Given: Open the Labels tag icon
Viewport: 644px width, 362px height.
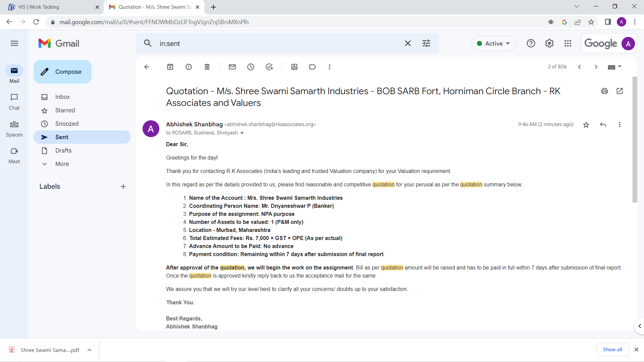Looking at the screenshot, I should coord(313,67).
